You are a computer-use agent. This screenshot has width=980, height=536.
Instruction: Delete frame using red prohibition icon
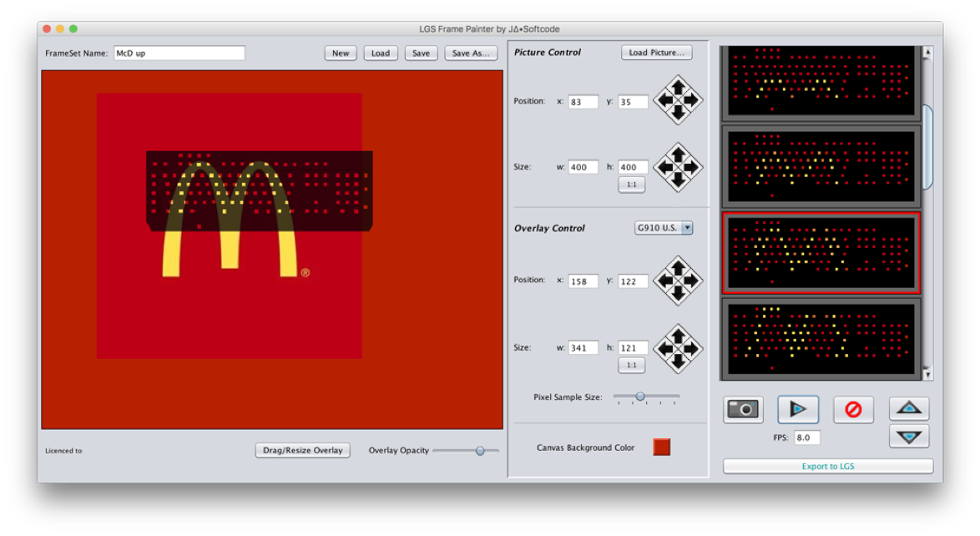853,410
